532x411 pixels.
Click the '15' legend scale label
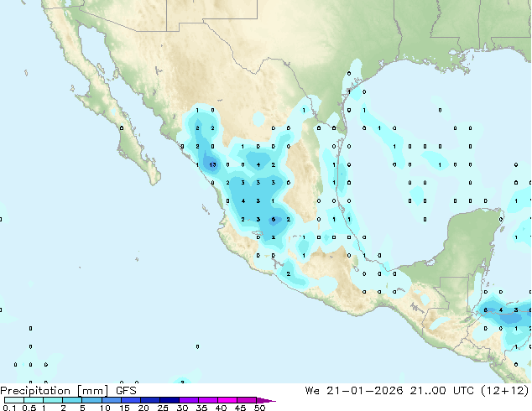coord(124,408)
